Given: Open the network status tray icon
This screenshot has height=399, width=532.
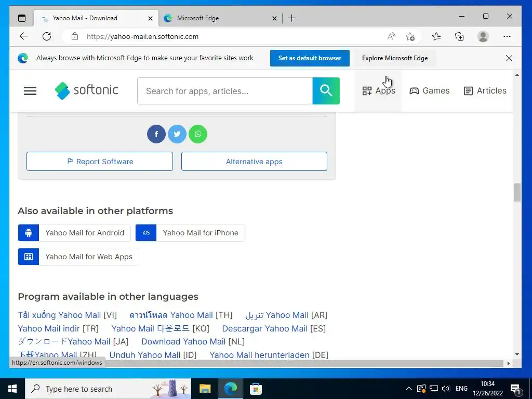Looking at the screenshot, I should pyautogui.click(x=434, y=389).
